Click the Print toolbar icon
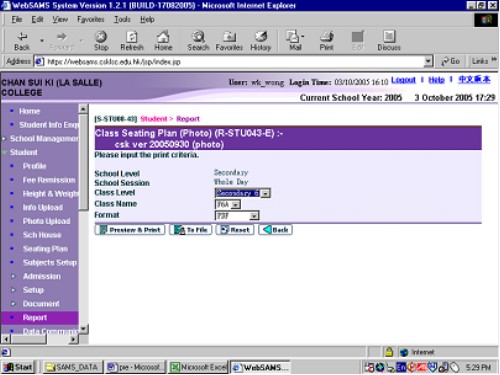500x375 pixels. point(326,41)
